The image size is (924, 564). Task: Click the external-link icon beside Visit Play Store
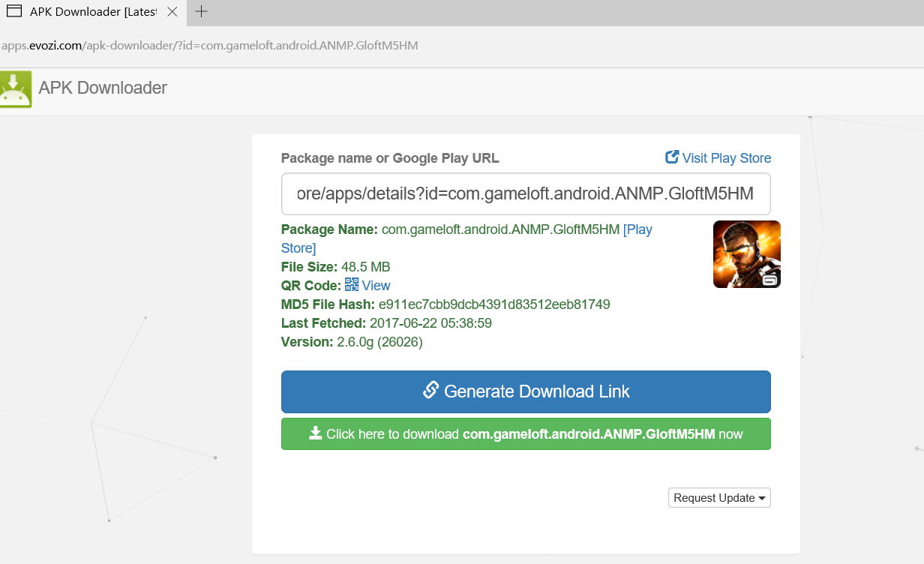tap(672, 157)
